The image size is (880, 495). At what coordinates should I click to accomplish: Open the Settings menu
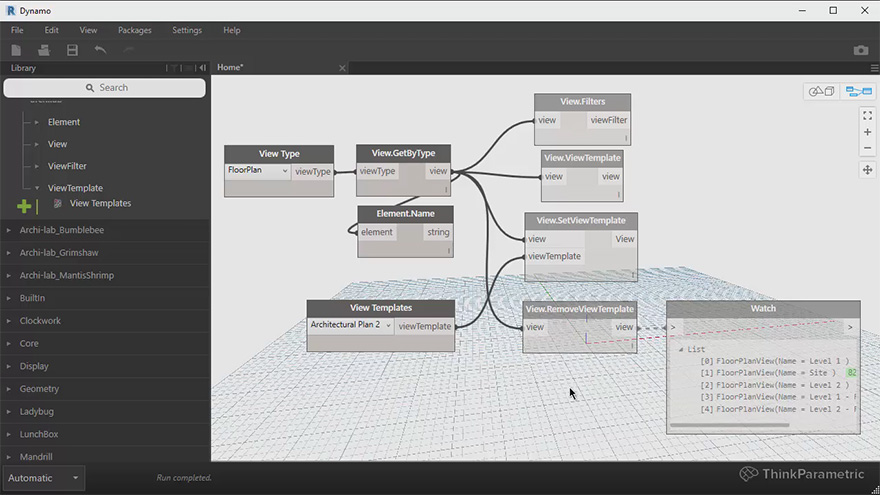click(187, 30)
